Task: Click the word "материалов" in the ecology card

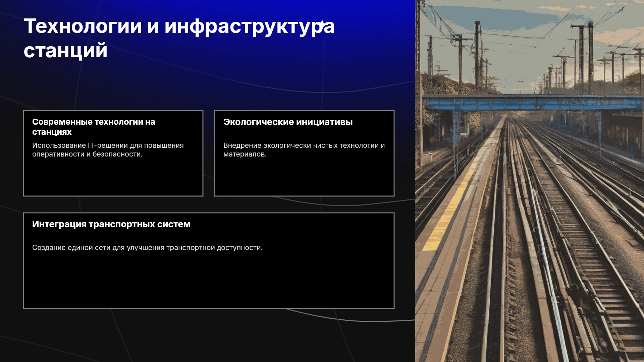Action: 244,154
